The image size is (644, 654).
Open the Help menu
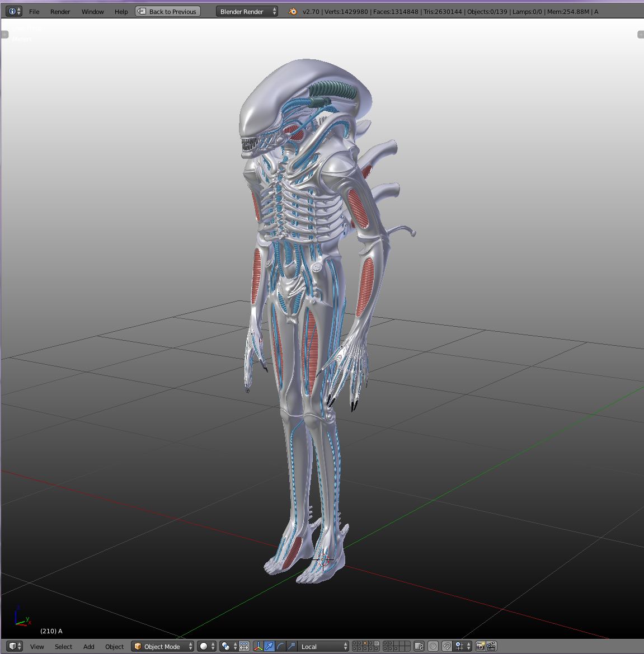coord(121,12)
